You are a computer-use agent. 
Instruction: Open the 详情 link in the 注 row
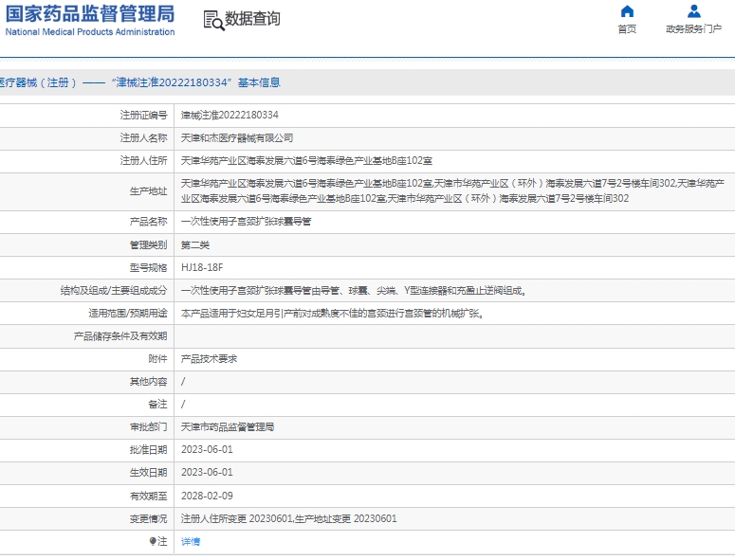(191, 542)
